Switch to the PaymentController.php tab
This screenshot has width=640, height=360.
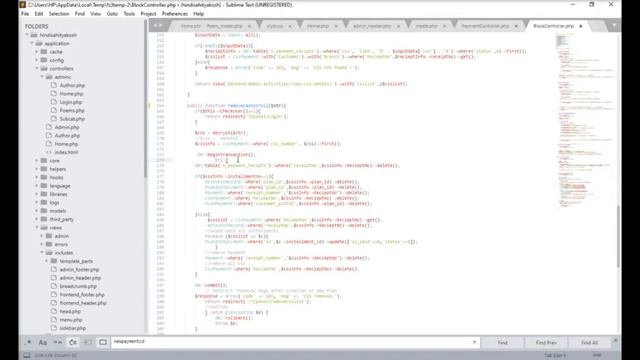(x=485, y=26)
